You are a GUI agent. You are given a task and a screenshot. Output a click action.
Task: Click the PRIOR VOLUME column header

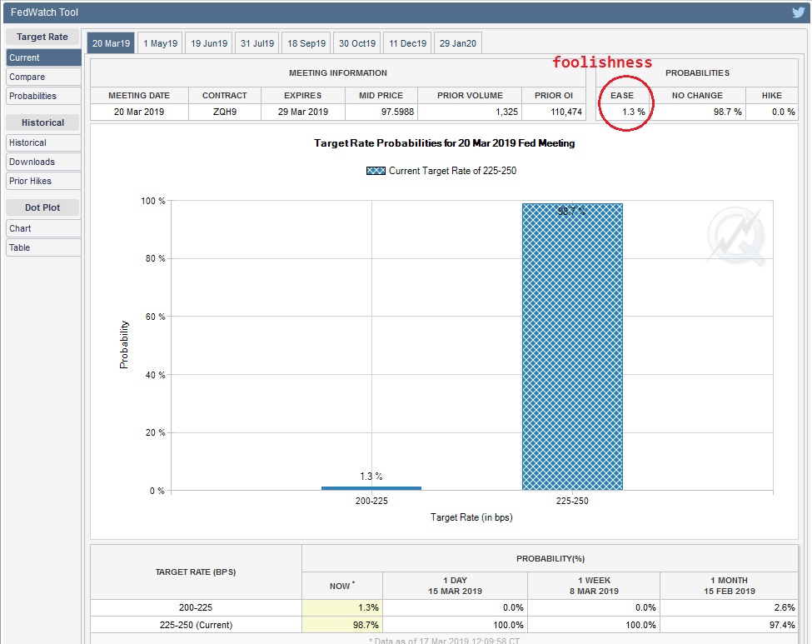coord(470,95)
